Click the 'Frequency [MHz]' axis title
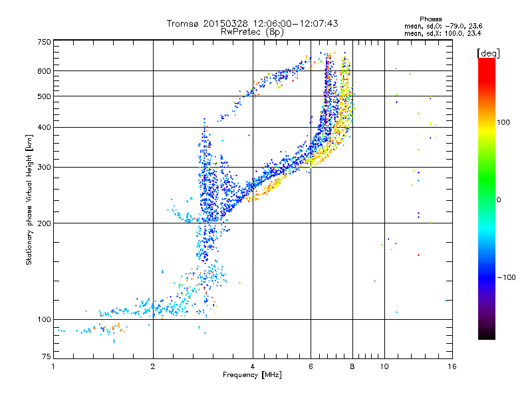532x399 pixels. pyautogui.click(x=252, y=375)
